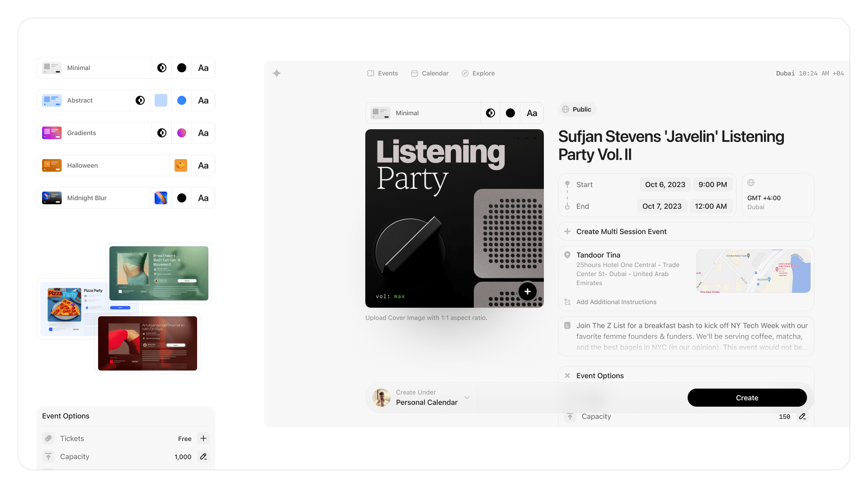Viewport: 868px width, 488px height.
Task: Click the Dubai time display
Action: coord(810,73)
